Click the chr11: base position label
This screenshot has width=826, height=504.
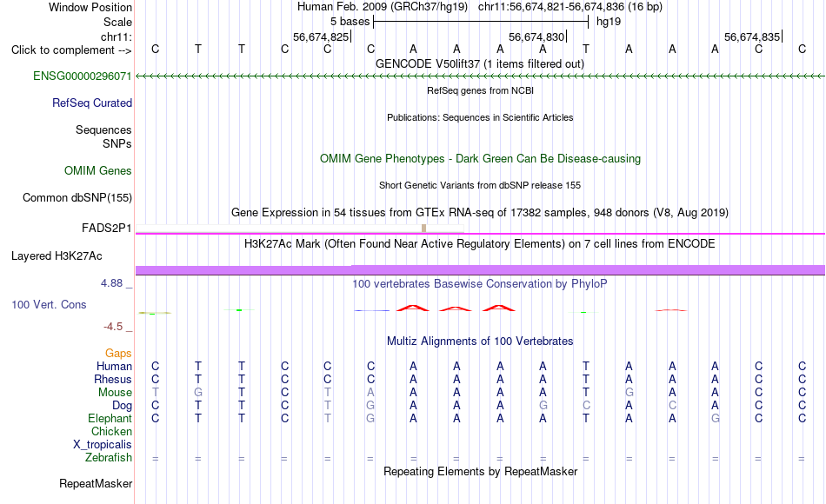pos(116,36)
